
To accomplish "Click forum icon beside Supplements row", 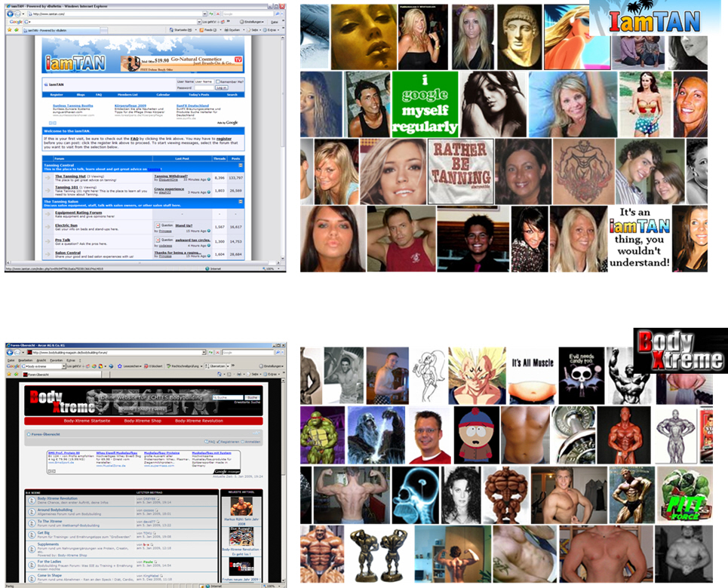I will [x=32, y=549].
